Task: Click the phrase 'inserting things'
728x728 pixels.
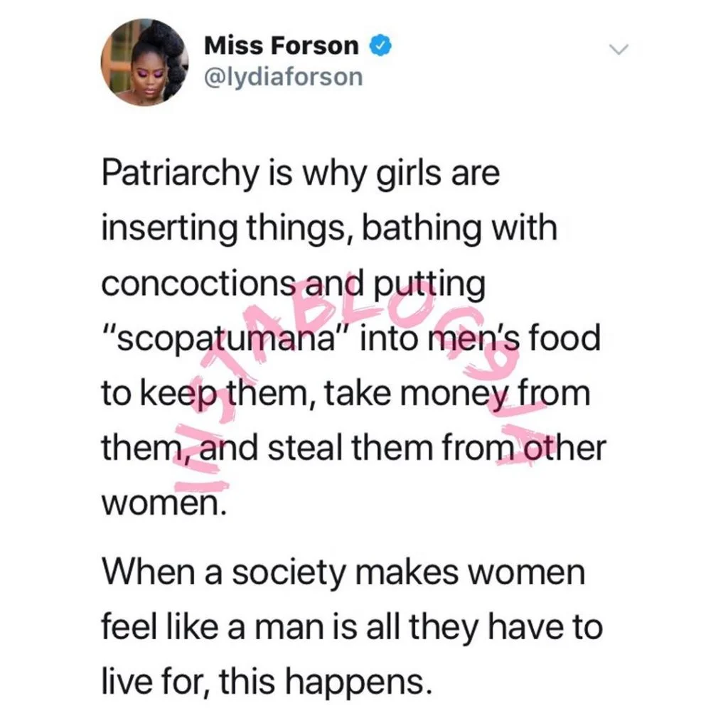Action: 223,229
